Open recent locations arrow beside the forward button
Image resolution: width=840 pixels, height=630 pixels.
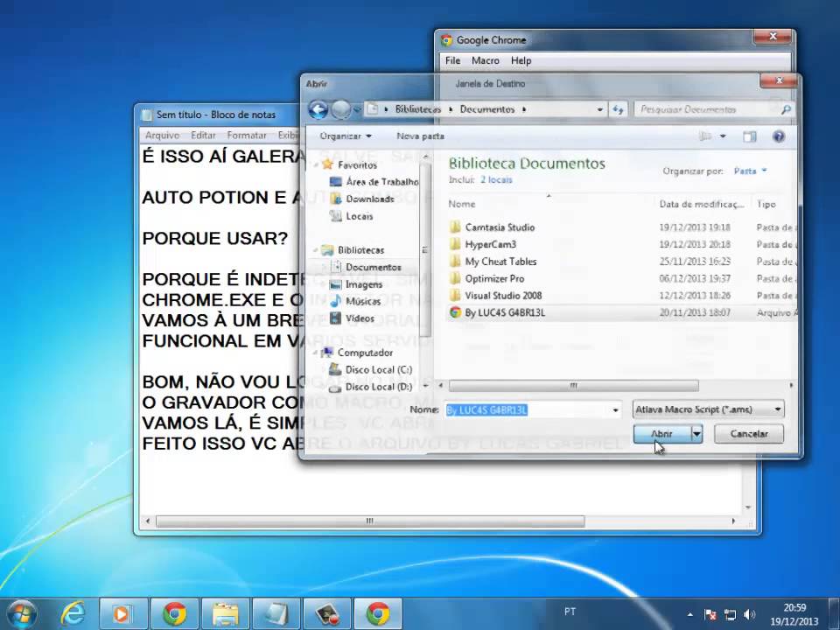(x=357, y=110)
